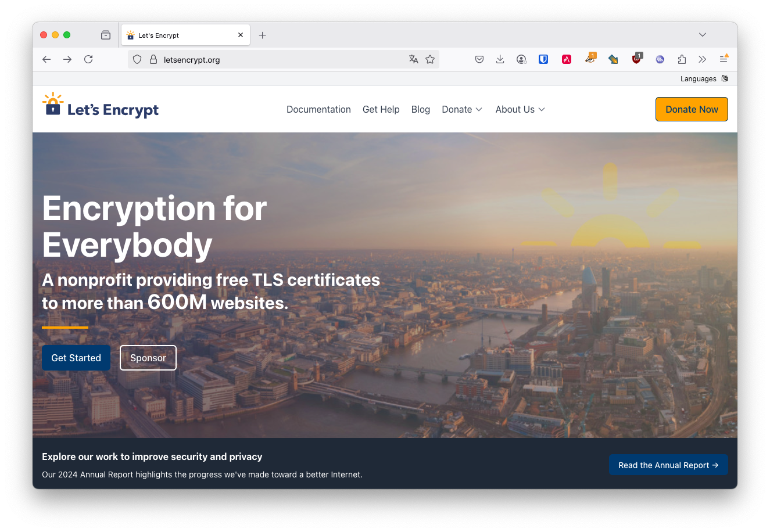Viewport: 770px width, 532px height.
Task: List all tabs with the chevron
Action: [x=703, y=35]
